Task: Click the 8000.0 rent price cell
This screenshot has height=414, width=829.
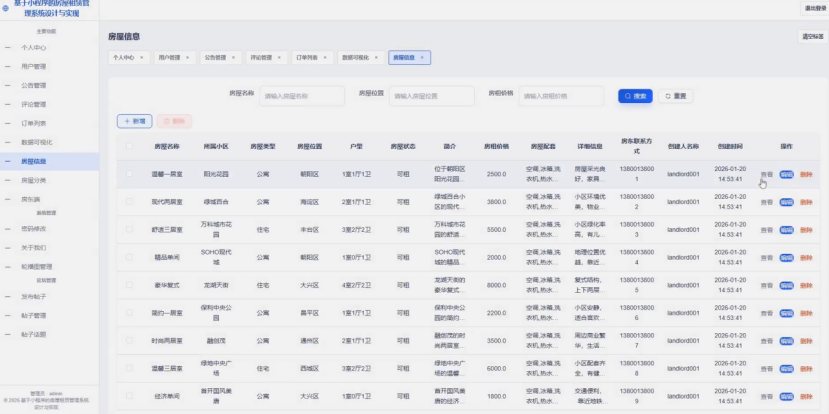Action: click(x=496, y=285)
